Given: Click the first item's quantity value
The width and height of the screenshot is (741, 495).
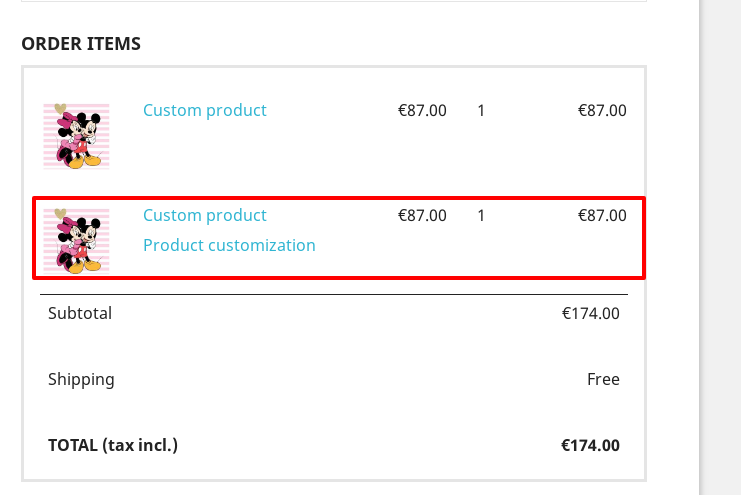Looking at the screenshot, I should (x=481, y=110).
